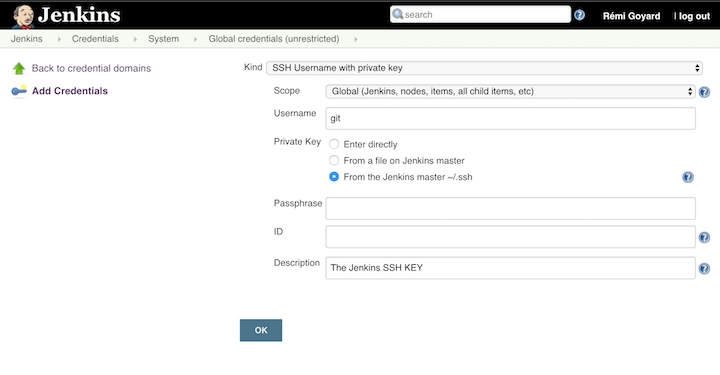This screenshot has width=720, height=375.
Task: Click the Description label text
Action: (x=297, y=263)
